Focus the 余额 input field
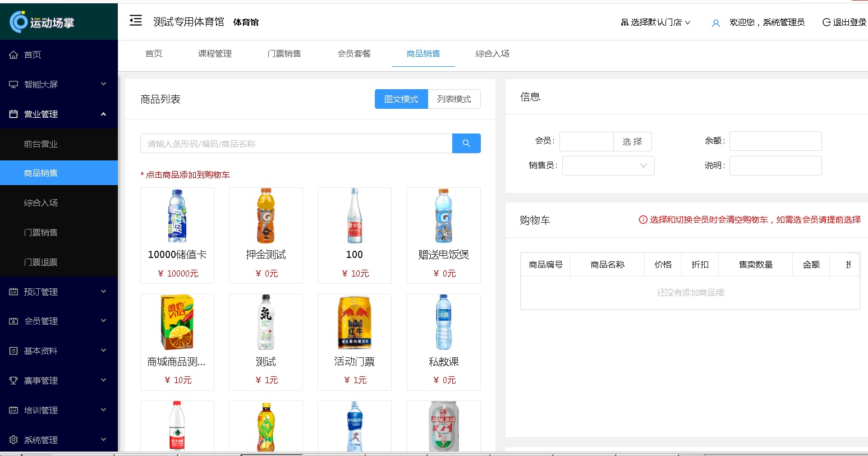This screenshot has width=868, height=456. point(775,141)
